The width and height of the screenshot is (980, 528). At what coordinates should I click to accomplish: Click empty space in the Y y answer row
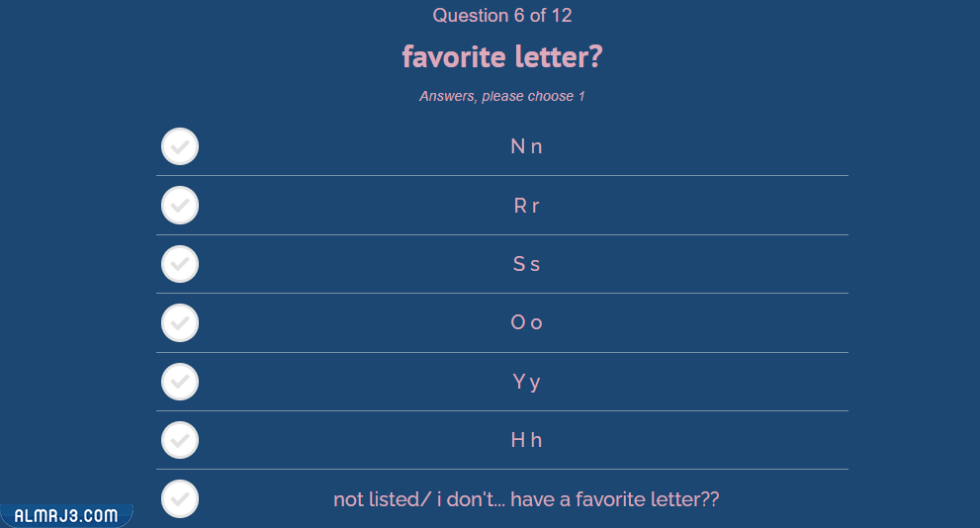712,382
